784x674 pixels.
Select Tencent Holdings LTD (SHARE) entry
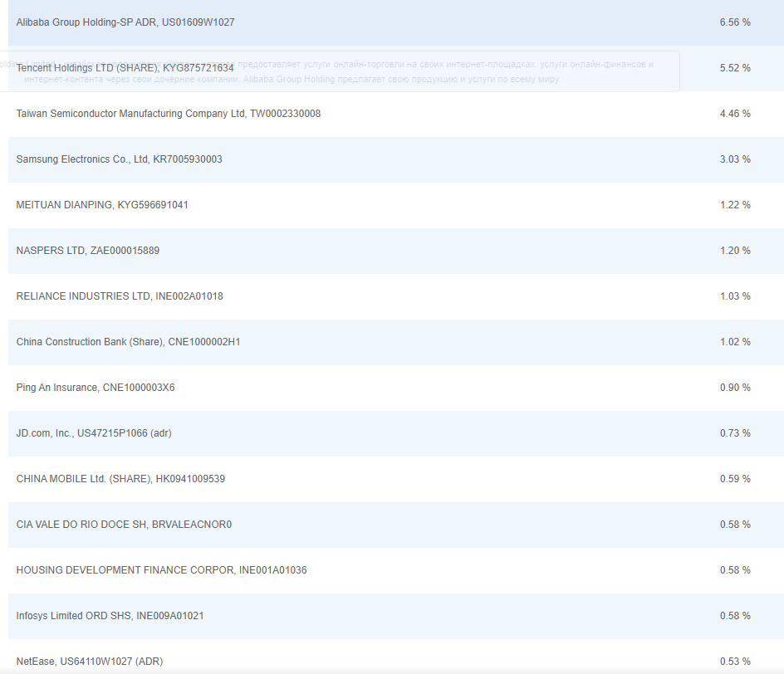pos(396,68)
